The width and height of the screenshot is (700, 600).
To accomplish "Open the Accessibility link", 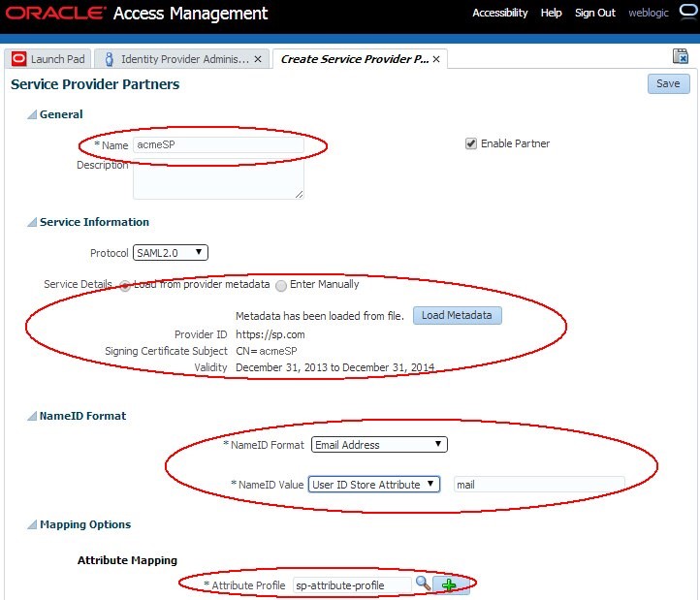I will [x=500, y=13].
